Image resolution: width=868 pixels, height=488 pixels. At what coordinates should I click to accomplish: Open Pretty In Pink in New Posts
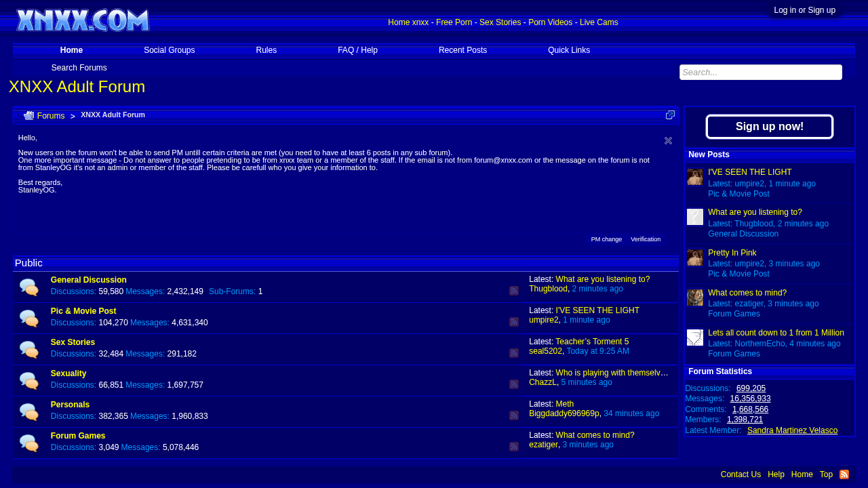pyautogui.click(x=732, y=253)
